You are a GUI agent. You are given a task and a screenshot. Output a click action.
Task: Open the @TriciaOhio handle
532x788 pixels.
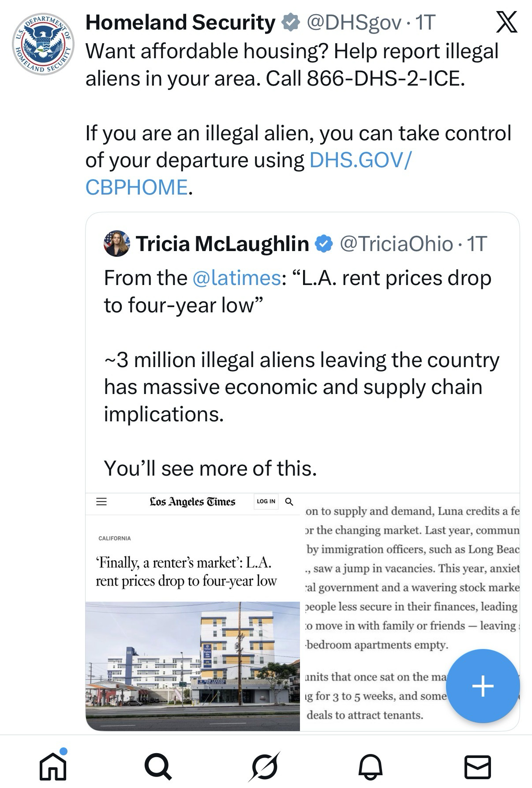click(x=396, y=244)
